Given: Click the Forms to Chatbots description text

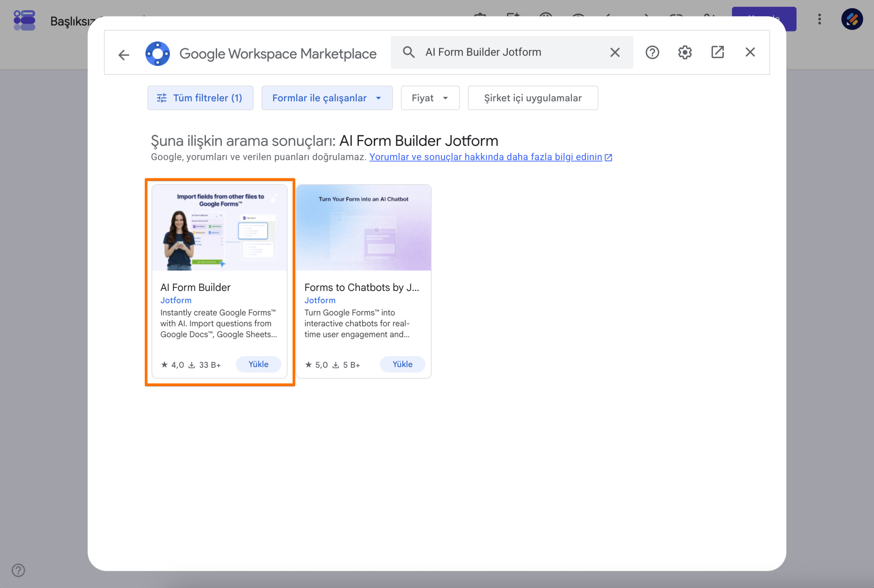Looking at the screenshot, I should 357,324.
